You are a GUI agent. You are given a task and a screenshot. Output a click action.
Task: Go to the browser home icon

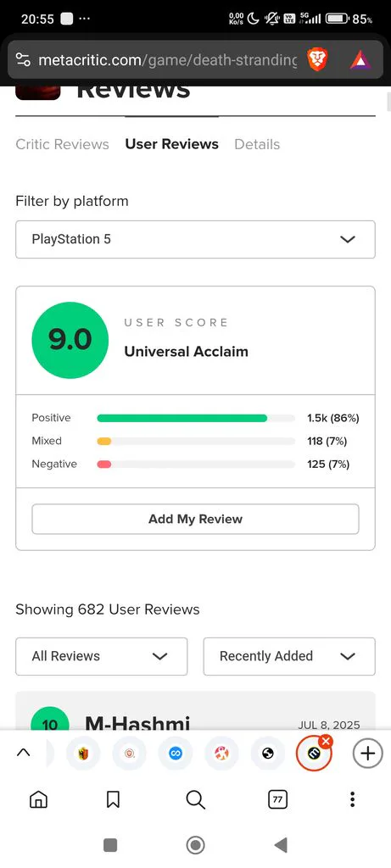point(38,799)
